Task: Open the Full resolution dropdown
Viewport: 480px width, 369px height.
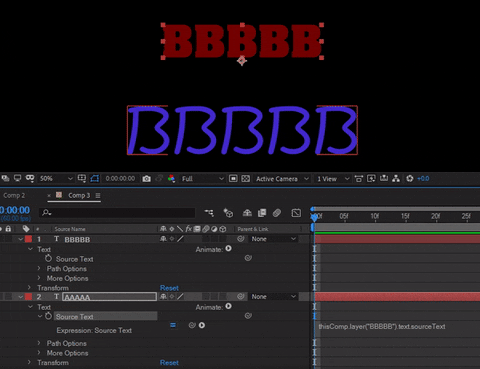Action: [203, 179]
